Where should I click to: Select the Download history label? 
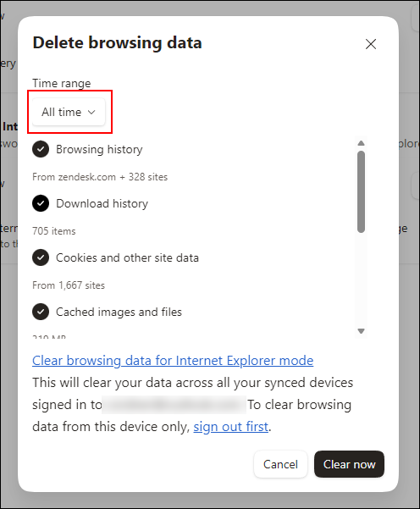pos(102,203)
